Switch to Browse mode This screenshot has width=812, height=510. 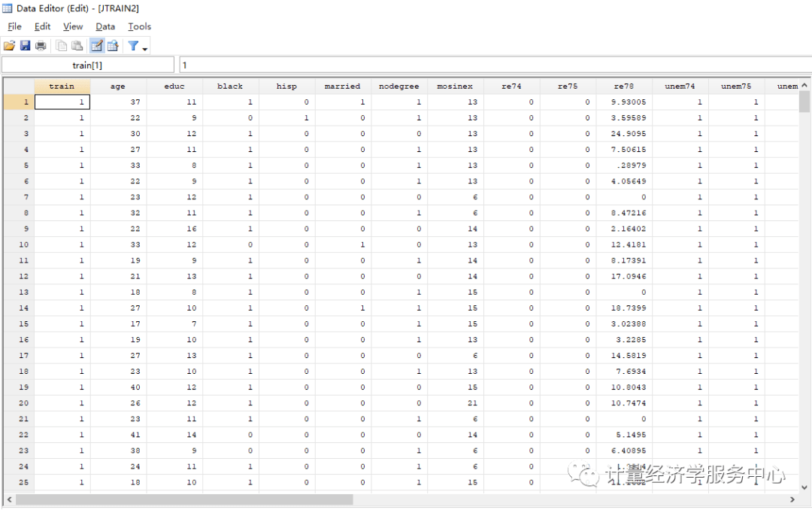pyautogui.click(x=113, y=45)
